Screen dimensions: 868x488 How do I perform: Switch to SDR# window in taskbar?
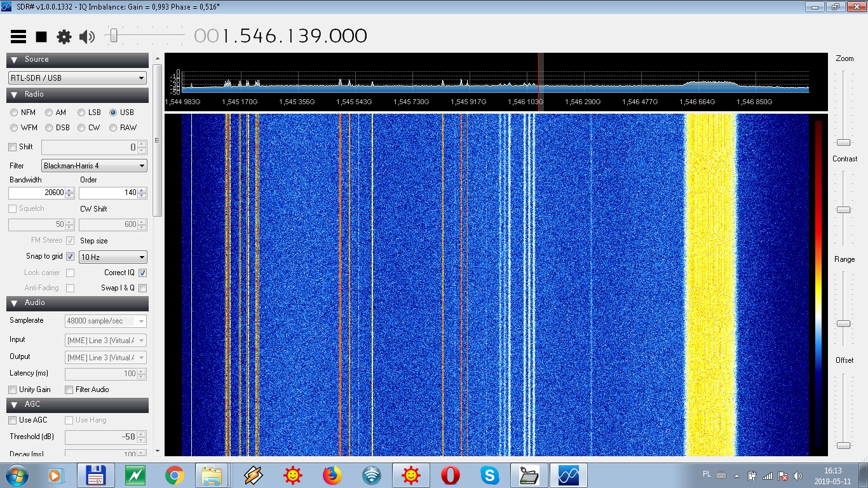click(568, 475)
